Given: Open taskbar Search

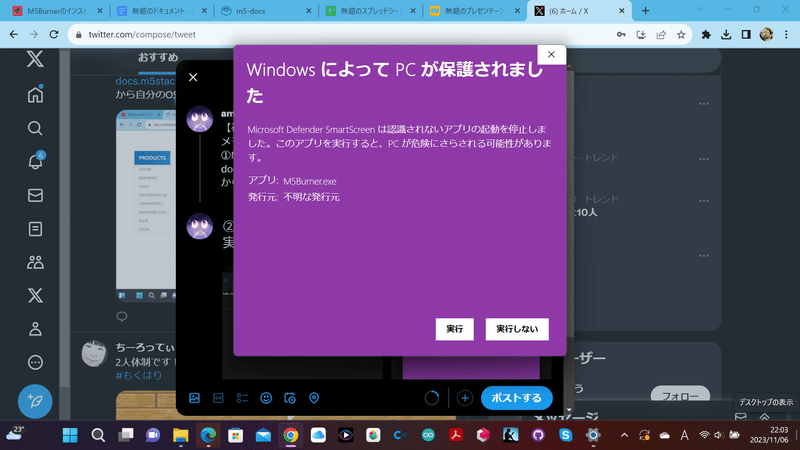Looking at the screenshot, I should [98, 435].
